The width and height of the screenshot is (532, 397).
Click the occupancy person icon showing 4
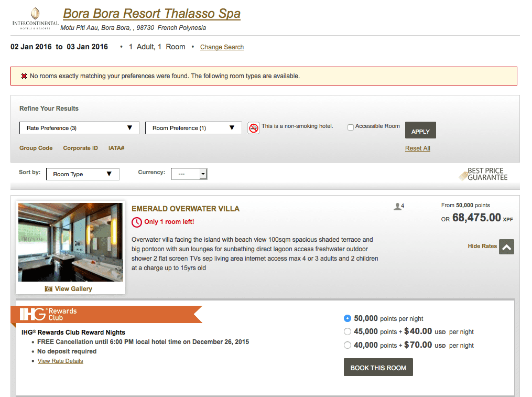coord(399,206)
